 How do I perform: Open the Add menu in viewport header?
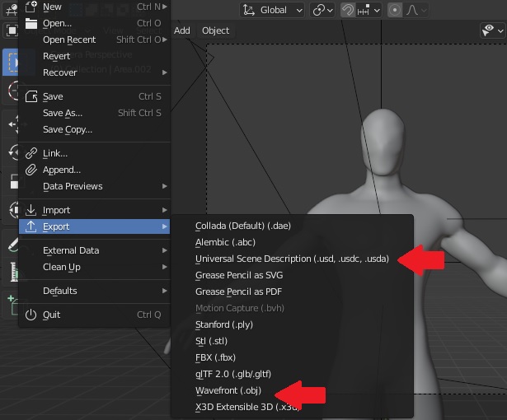(182, 30)
